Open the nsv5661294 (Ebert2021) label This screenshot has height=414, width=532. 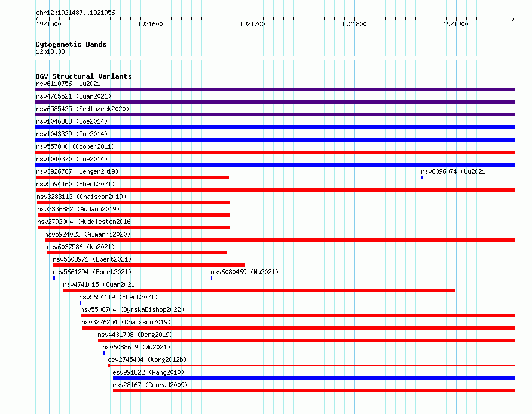(x=92, y=272)
